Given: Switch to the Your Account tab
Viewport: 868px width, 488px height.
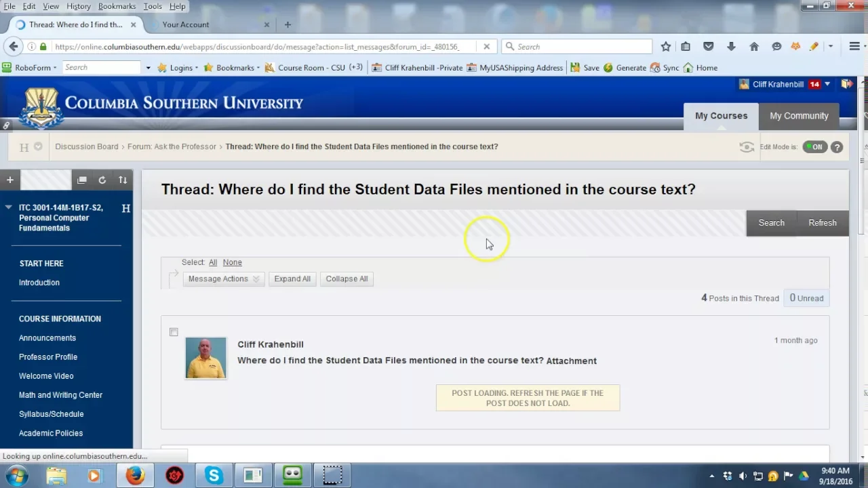Looking at the screenshot, I should (186, 24).
